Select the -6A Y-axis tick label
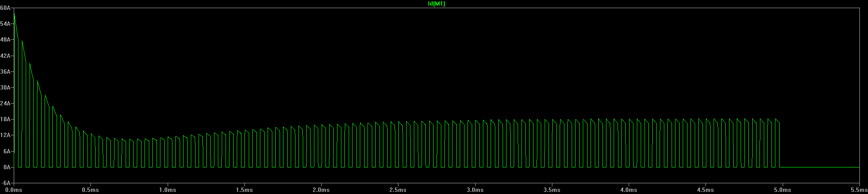Image resolution: width=868 pixels, height=194 pixels. tap(6, 183)
